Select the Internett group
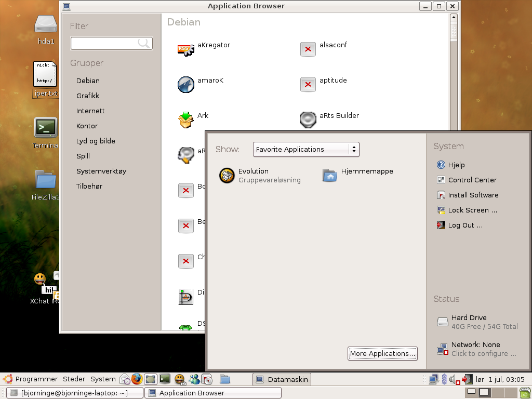This screenshot has width=532, height=399. click(90, 111)
